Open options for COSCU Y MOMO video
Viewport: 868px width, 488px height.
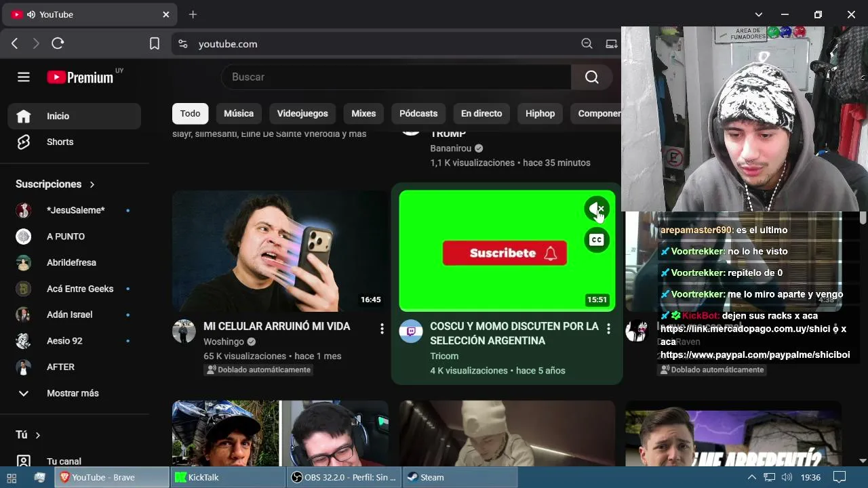click(x=608, y=329)
